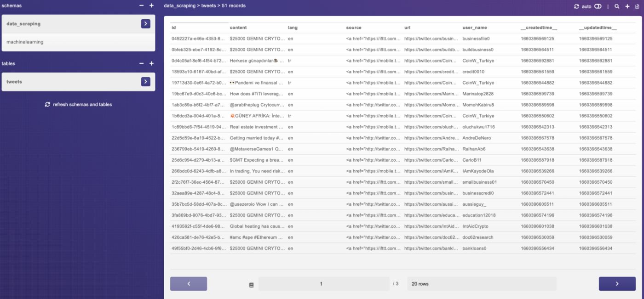This screenshot has width=644, height=299.
Task: Click the refresh icon beside auto
Action: point(576,6)
